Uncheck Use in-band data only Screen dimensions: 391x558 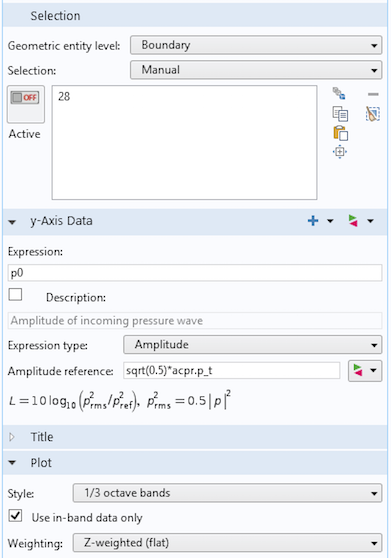click(15, 516)
